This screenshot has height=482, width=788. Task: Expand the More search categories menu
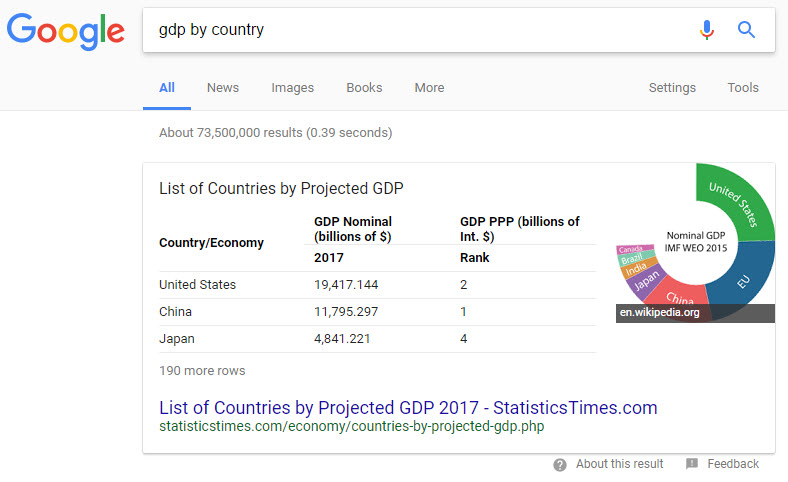429,88
